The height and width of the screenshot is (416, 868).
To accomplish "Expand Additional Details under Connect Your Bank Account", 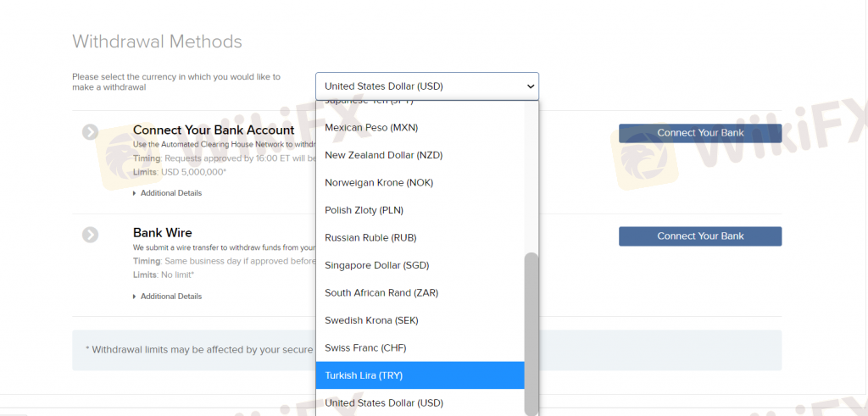I will click(x=170, y=193).
